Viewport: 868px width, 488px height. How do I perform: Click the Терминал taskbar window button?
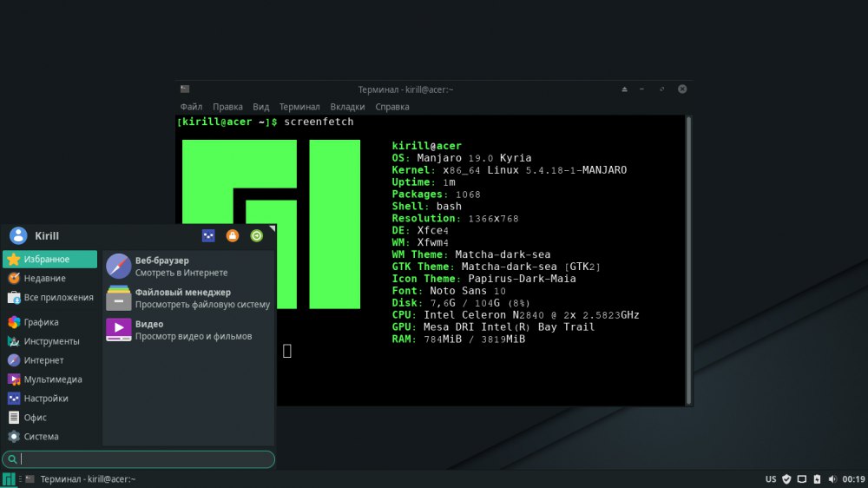(x=81, y=479)
